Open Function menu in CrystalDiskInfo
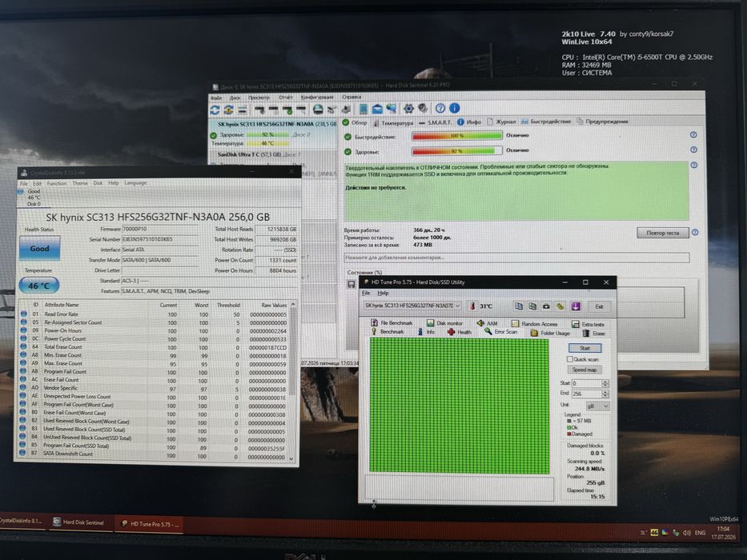Image resolution: width=747 pixels, height=560 pixels. tap(57, 183)
